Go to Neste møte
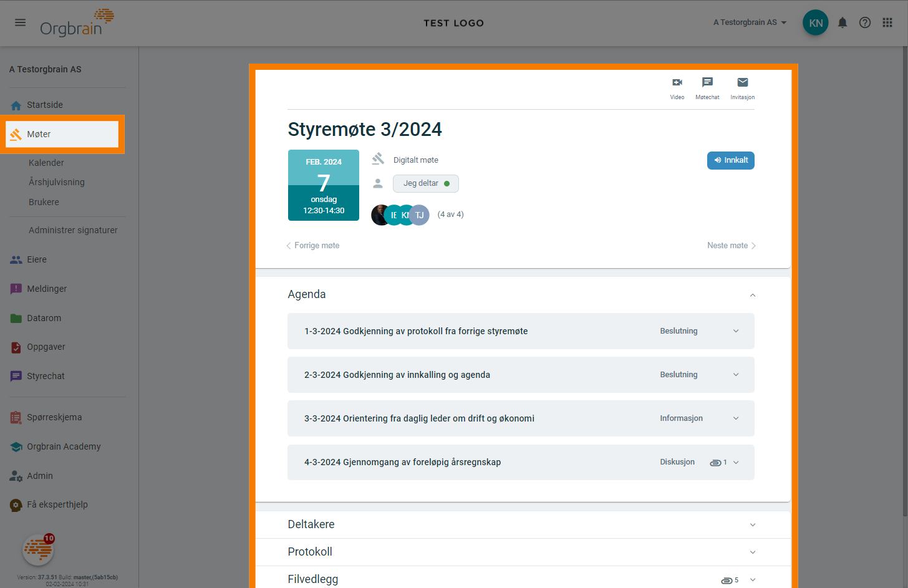 click(x=732, y=246)
